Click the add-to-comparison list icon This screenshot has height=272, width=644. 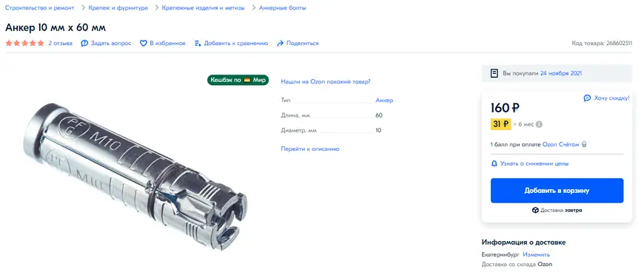pyautogui.click(x=198, y=43)
